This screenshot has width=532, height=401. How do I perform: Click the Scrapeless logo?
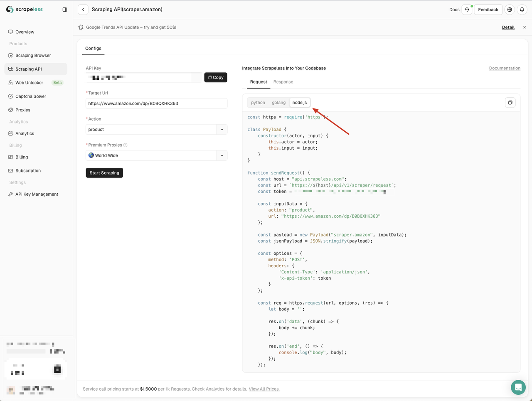coord(25,10)
